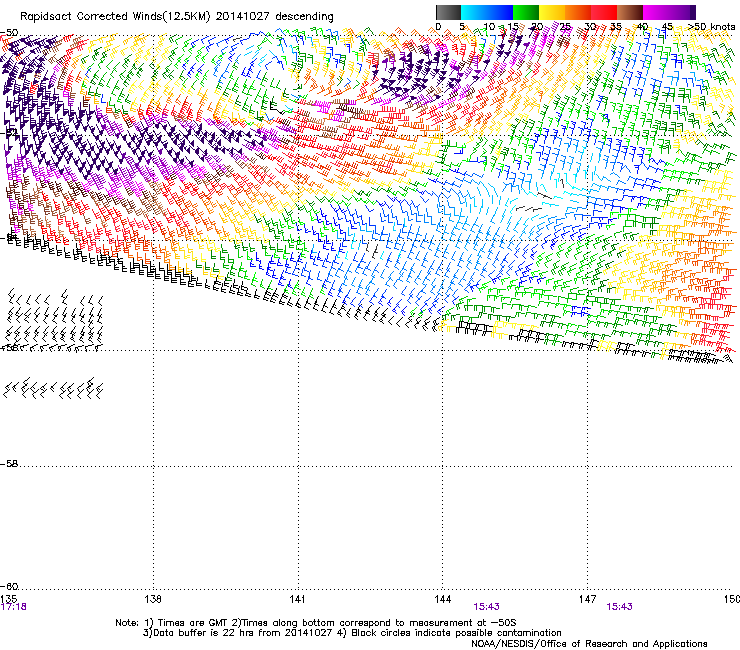The image size is (740, 650).
Task: Click the '>50 knots' legend label
Action: tap(711, 26)
